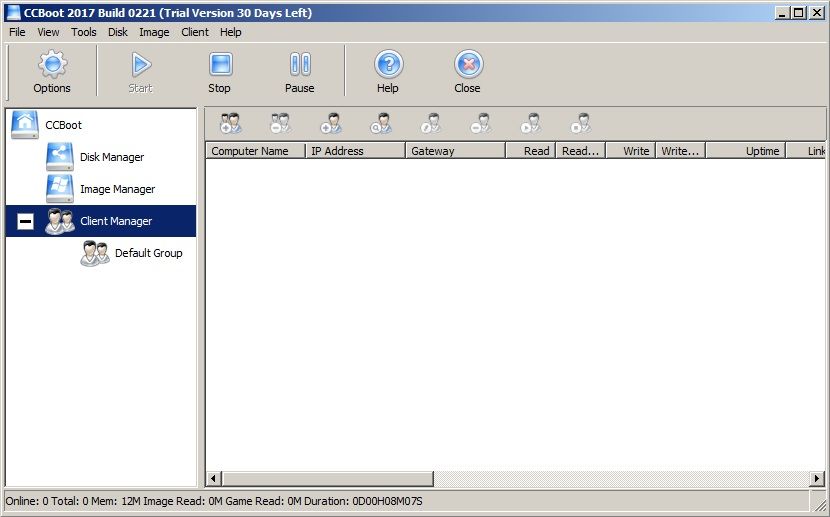The height and width of the screenshot is (517, 830).
Task: Maximize the CCBoot window
Action: coord(799,13)
